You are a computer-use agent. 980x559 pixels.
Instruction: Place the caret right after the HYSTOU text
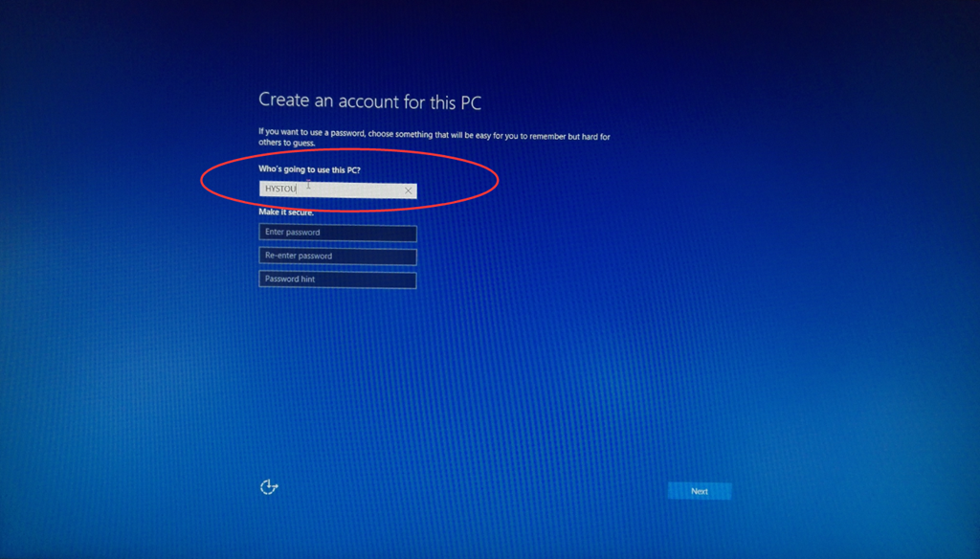(x=298, y=190)
